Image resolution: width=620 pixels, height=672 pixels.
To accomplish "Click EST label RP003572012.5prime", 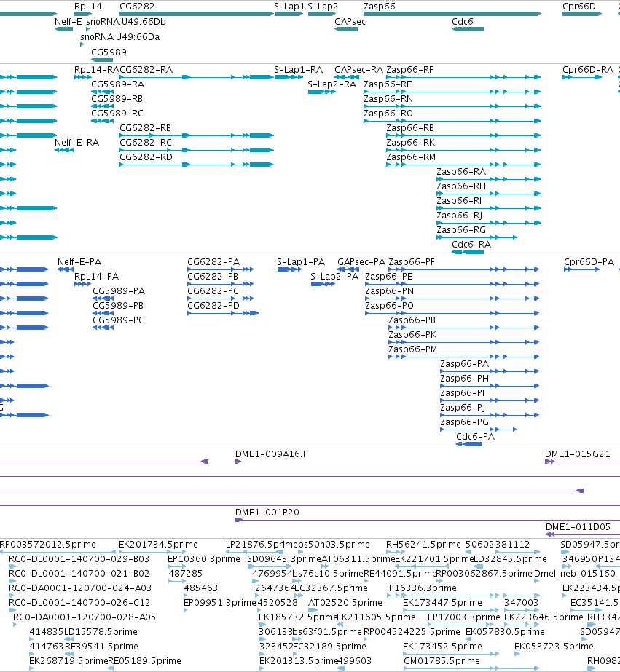I will [x=48, y=545].
